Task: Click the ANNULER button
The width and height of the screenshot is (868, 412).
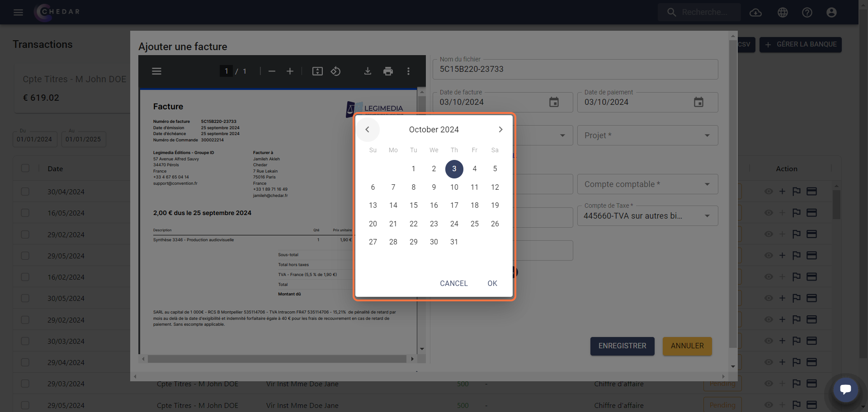Action: point(687,346)
